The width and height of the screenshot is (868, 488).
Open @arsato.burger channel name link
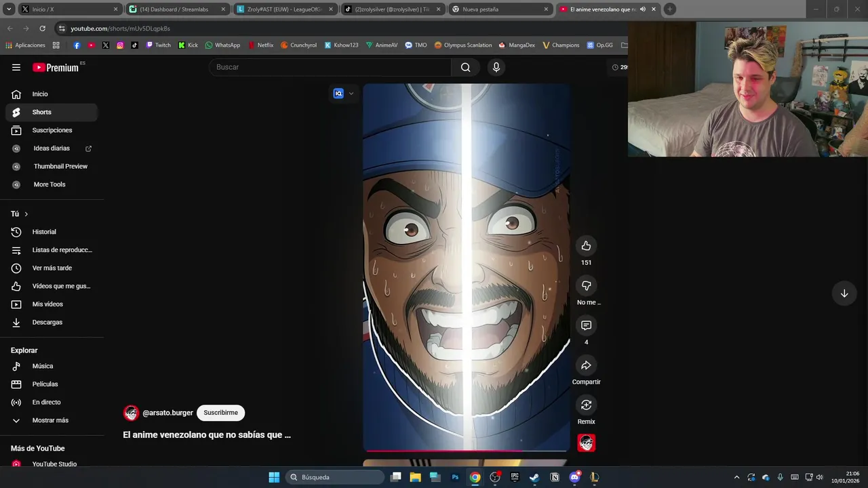coord(167,413)
